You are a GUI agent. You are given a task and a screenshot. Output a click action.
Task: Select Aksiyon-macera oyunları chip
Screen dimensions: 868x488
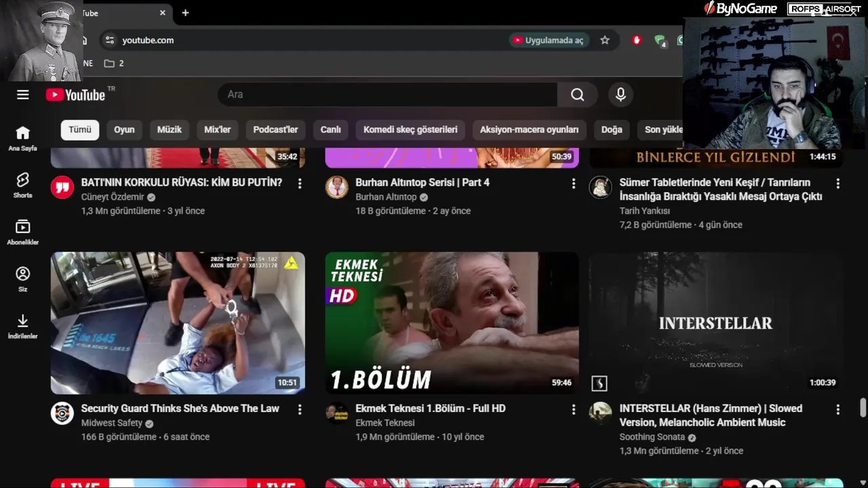pyautogui.click(x=530, y=129)
